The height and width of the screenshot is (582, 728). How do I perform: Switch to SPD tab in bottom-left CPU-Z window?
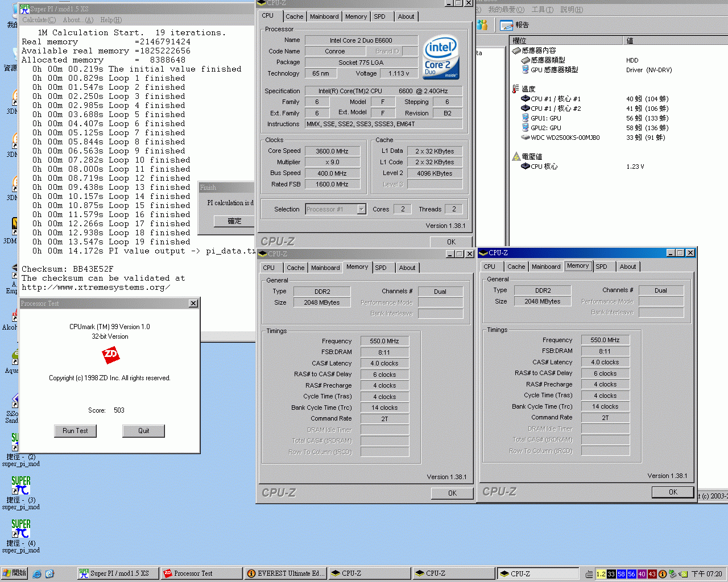coord(380,268)
